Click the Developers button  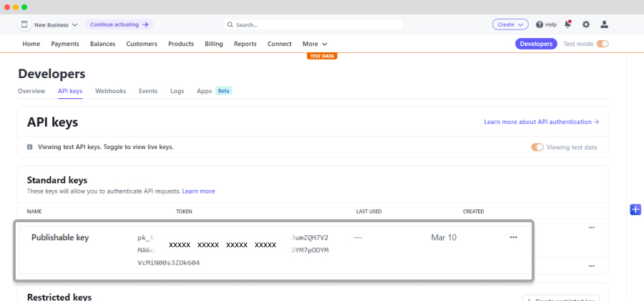[x=536, y=44]
